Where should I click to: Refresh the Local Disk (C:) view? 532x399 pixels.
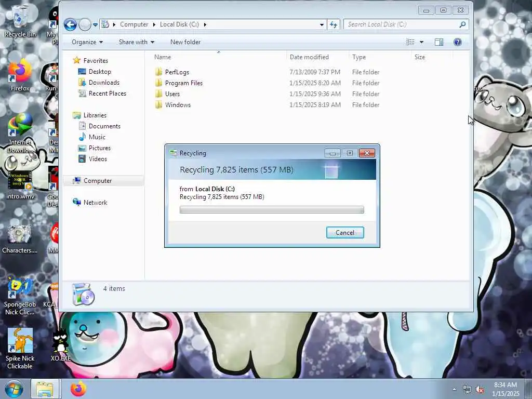point(334,24)
